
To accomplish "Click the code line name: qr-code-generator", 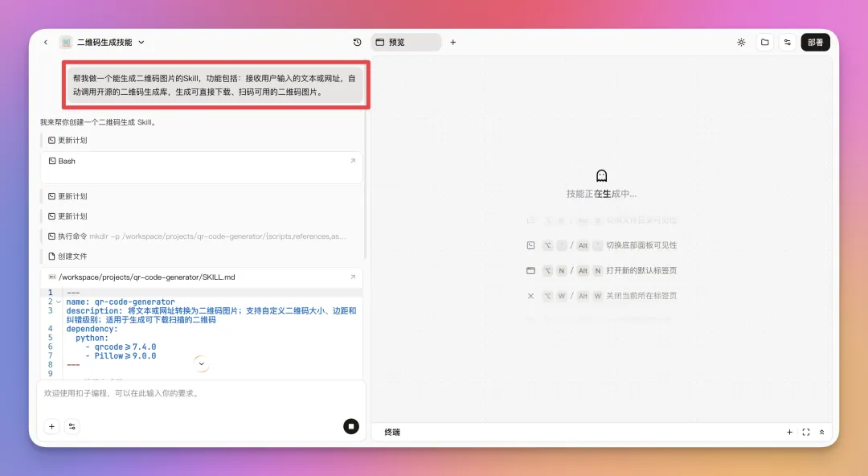I will tap(121, 302).
